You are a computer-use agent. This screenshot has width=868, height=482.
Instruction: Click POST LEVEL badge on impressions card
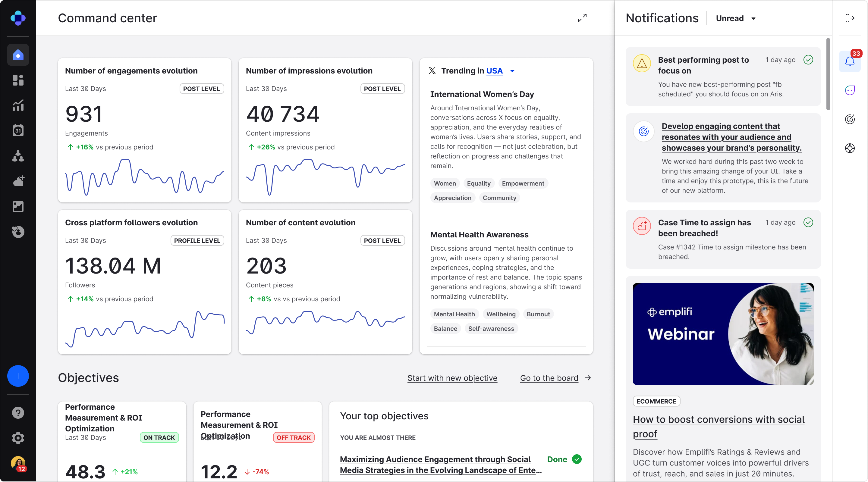382,89
